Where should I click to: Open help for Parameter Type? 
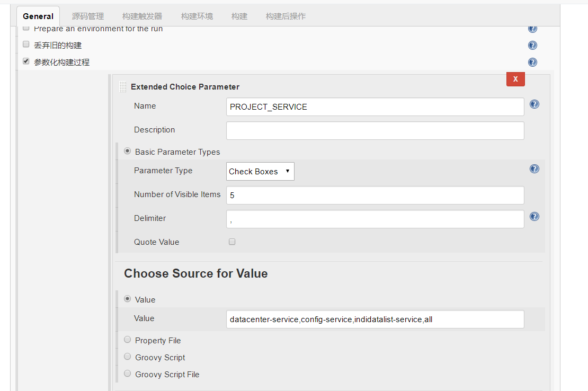point(534,169)
